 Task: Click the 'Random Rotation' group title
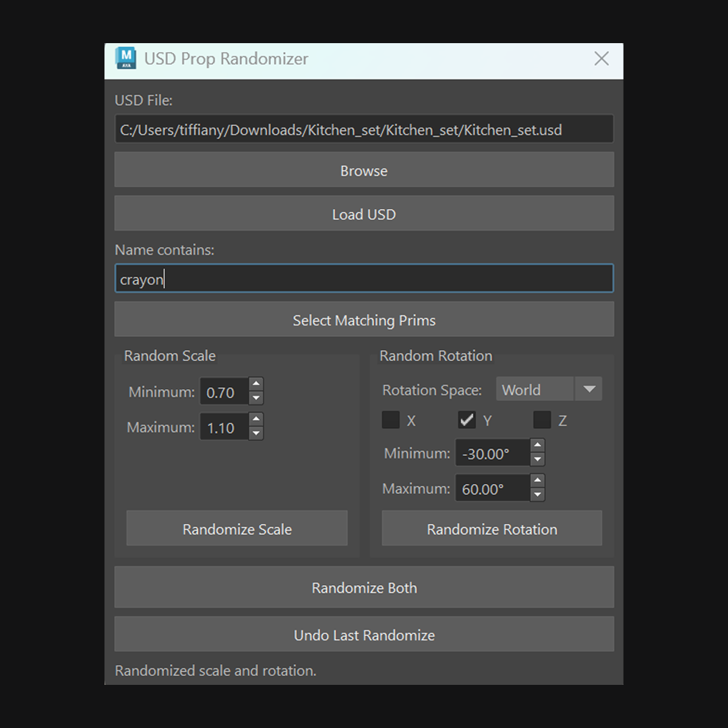(436, 356)
